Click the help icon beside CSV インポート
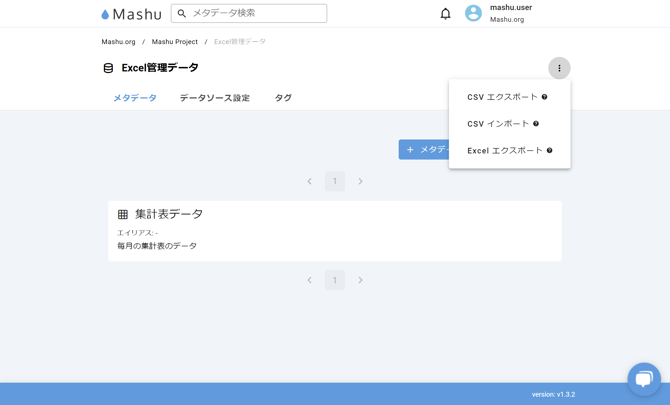This screenshot has height=405, width=670. point(536,124)
